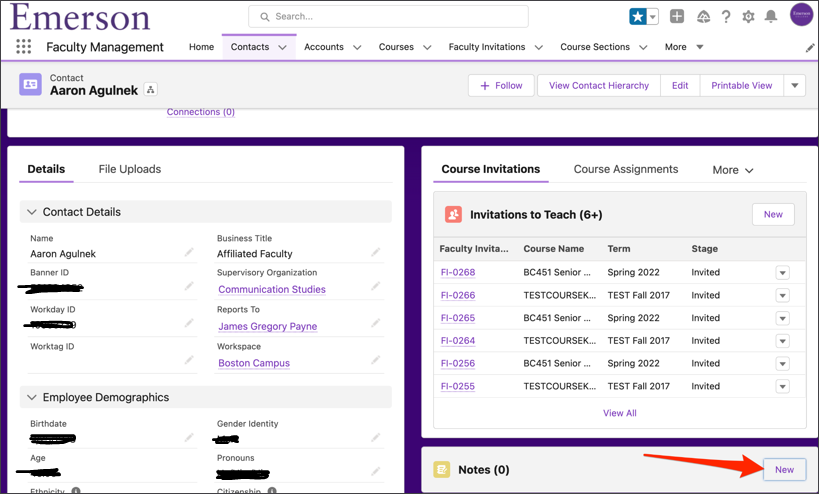
Task: Click the Global Actions plus icon
Action: click(x=677, y=17)
